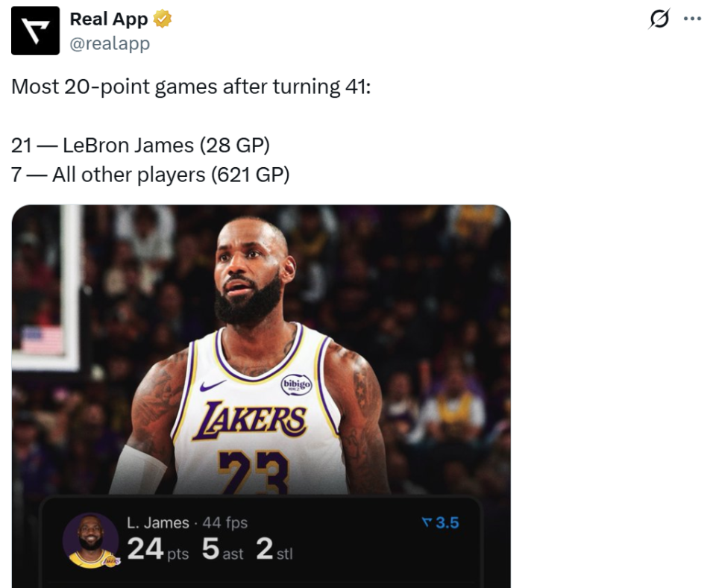716x588 pixels.
Task: Click the Nike swoosh on the jersey
Action: tap(213, 385)
